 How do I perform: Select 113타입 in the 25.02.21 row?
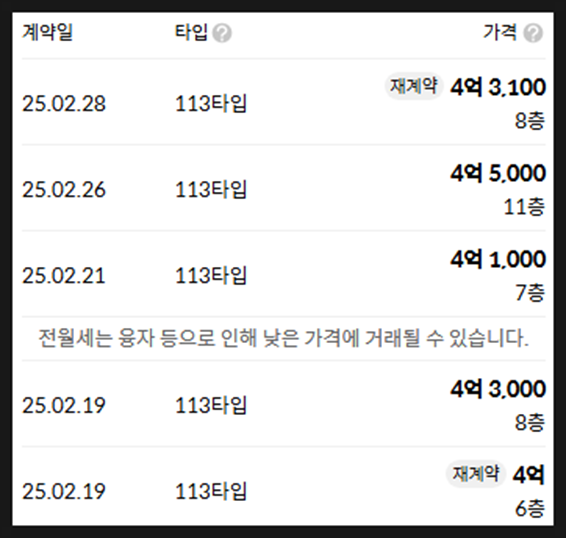pyautogui.click(x=211, y=276)
